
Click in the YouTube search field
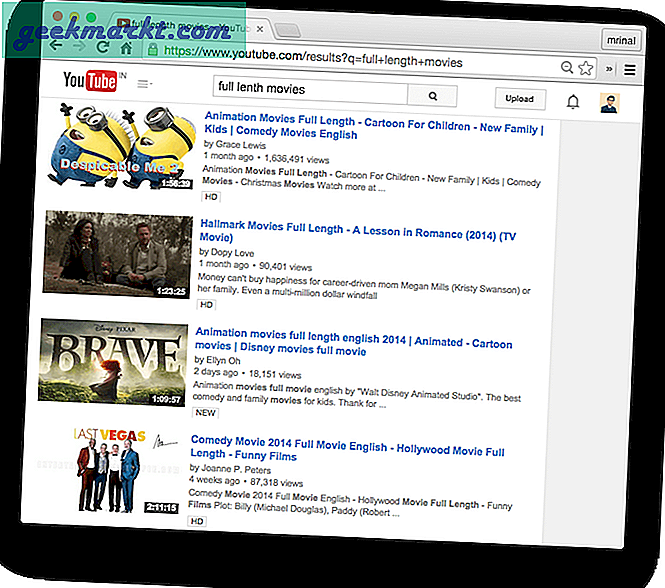tap(310, 90)
